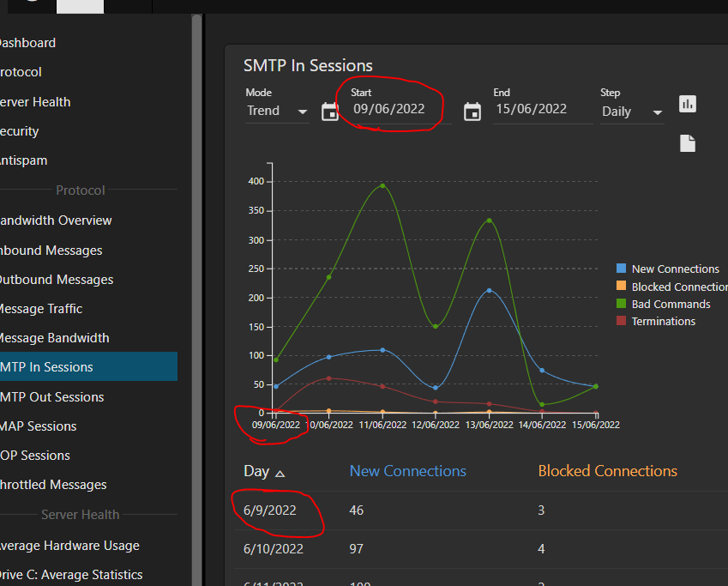This screenshot has height=586, width=728.
Task: Open the Step Daily dropdown
Action: [x=632, y=112]
